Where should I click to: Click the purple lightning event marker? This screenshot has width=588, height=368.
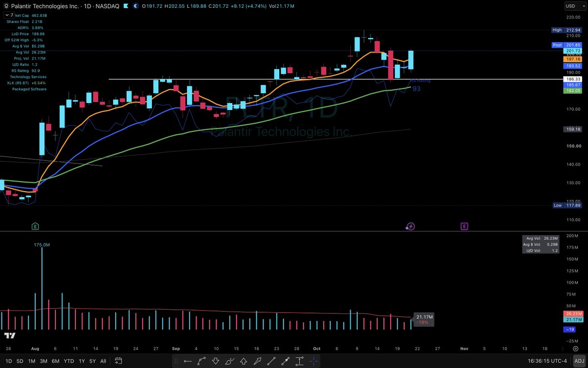411,226
